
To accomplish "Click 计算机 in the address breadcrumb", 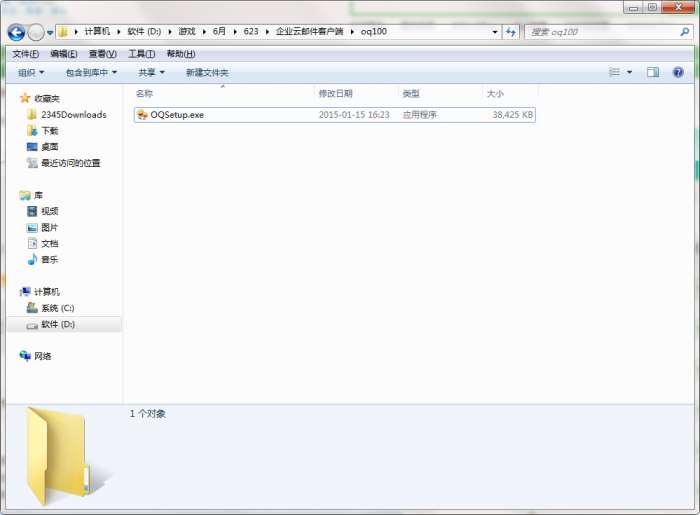I will pyautogui.click(x=97, y=32).
